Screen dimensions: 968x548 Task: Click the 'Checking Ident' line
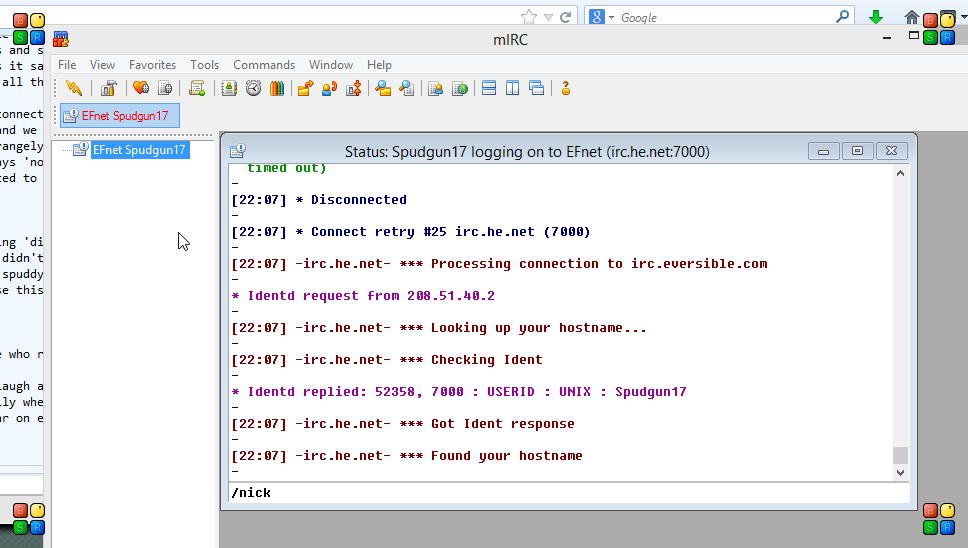[x=386, y=359]
